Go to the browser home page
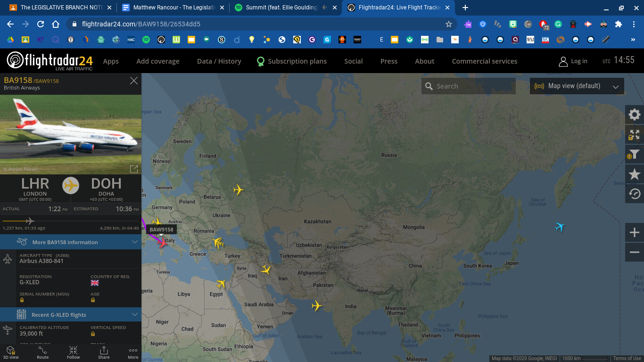644x362 pixels. point(56,24)
